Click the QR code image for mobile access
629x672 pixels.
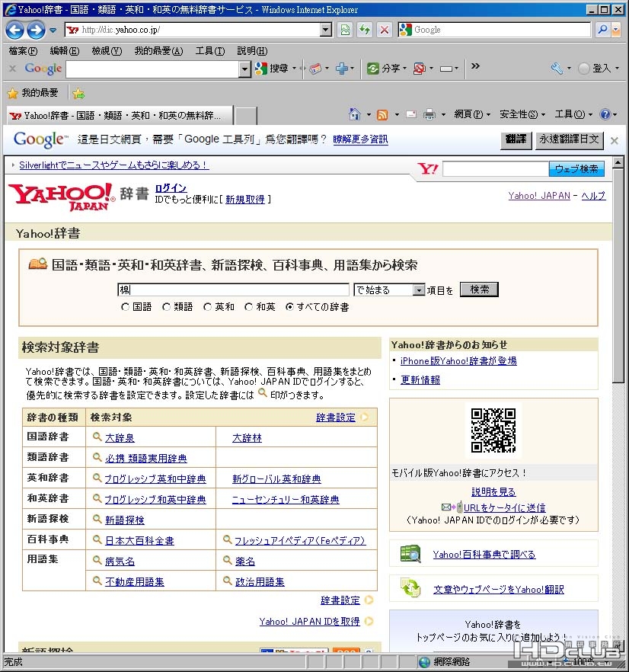(x=493, y=430)
